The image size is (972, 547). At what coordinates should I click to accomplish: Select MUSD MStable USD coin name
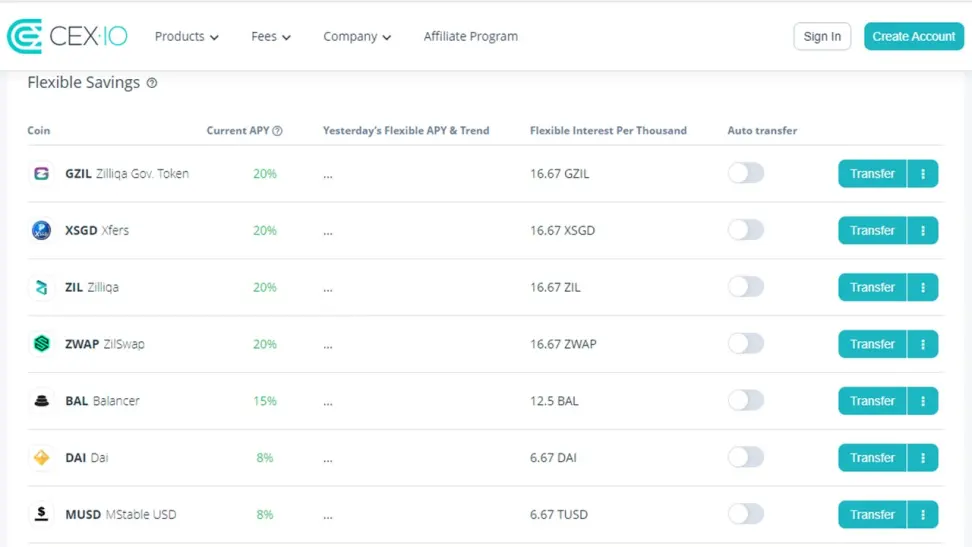121,514
